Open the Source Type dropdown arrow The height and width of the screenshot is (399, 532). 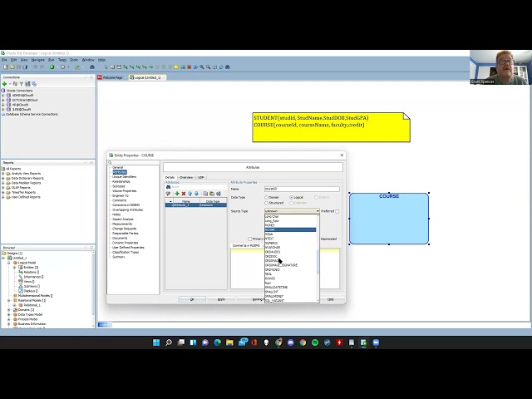point(318,211)
